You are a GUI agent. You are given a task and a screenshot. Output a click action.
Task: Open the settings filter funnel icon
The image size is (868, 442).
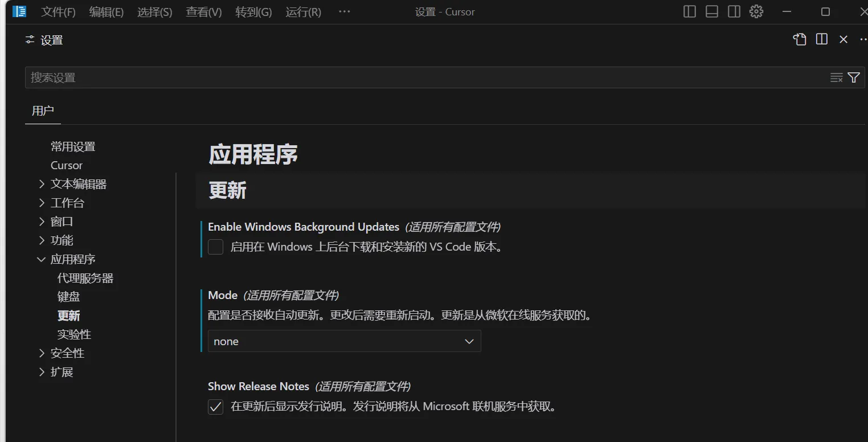(854, 77)
